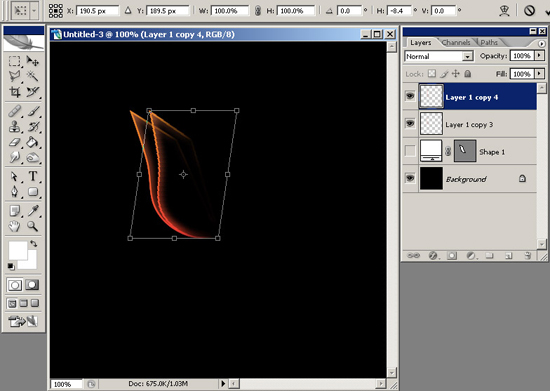Click the Shape 1 vector mask thumbnail
The height and width of the screenshot is (391, 550).
[465, 151]
